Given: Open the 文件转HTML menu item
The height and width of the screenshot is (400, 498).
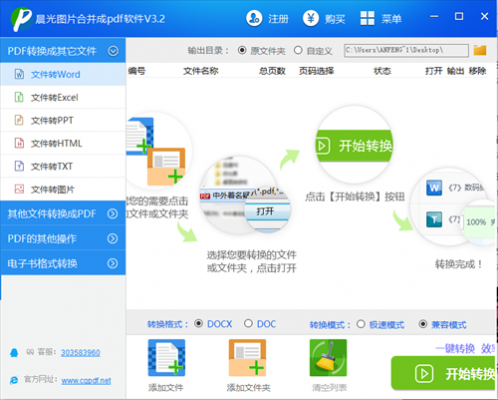Looking at the screenshot, I should (63, 143).
